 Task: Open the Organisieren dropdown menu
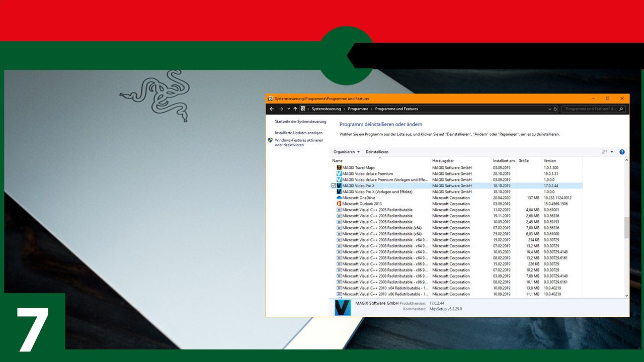(345, 152)
